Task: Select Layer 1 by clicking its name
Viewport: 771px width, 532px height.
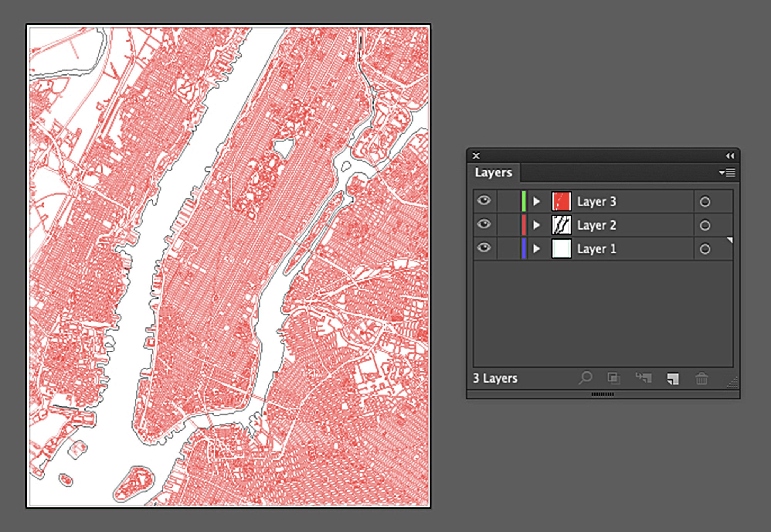Action: (x=597, y=249)
